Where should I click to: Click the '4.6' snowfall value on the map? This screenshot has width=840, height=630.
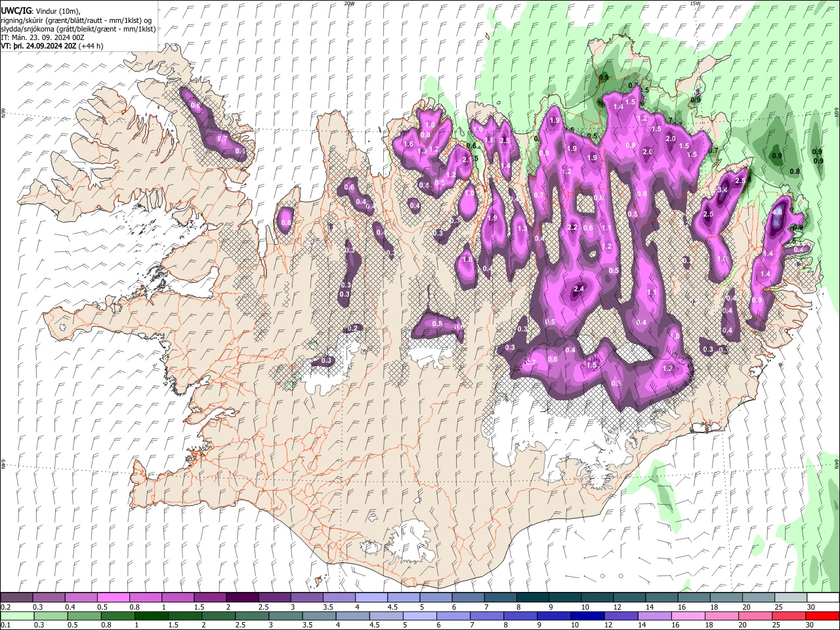point(778,212)
